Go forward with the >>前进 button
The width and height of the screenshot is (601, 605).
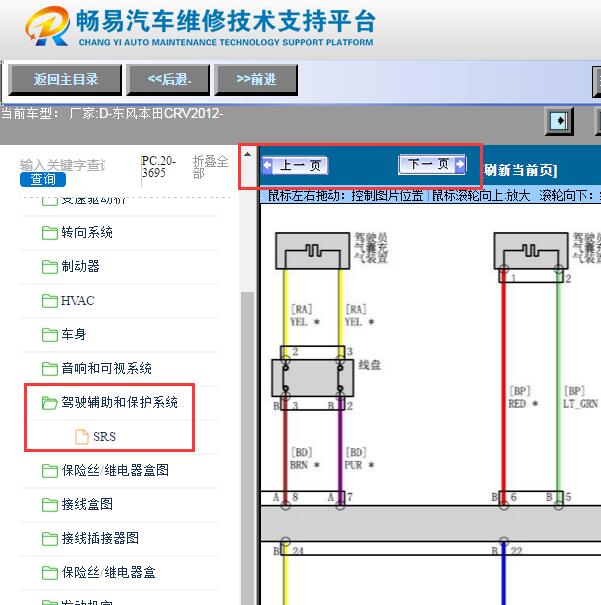click(x=256, y=80)
